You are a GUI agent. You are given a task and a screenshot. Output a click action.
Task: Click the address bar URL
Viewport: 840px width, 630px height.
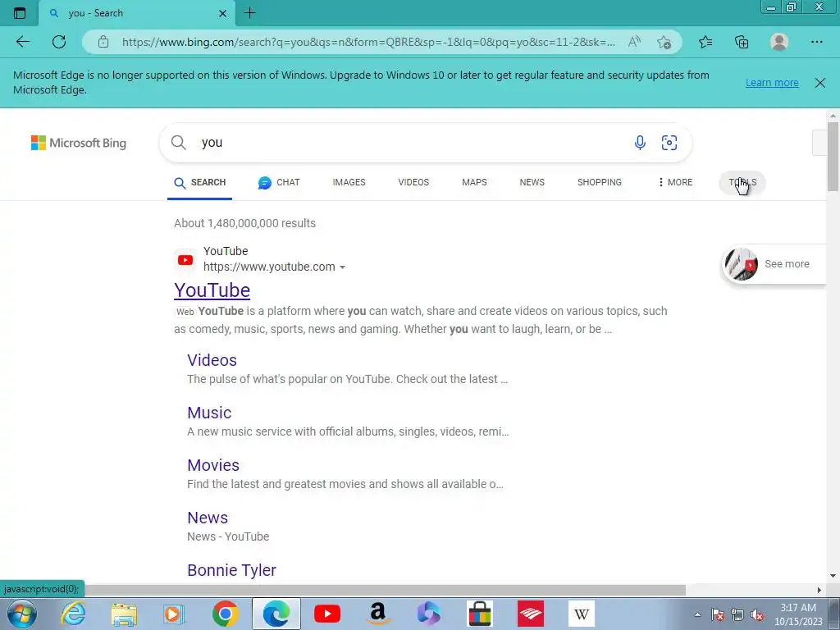(368, 42)
